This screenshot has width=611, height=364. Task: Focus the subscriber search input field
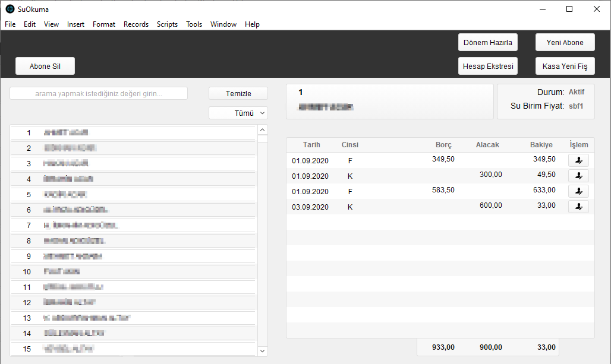[99, 93]
